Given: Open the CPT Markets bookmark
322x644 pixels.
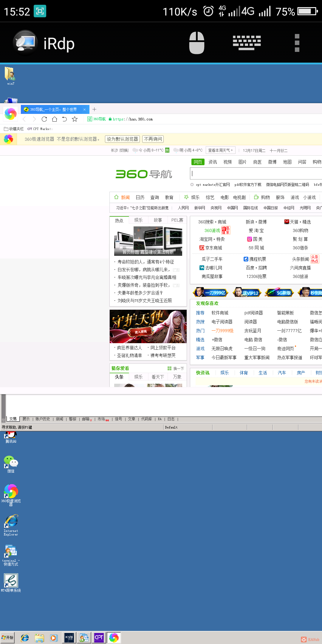Looking at the screenshot, I should pyautogui.click(x=40, y=129).
